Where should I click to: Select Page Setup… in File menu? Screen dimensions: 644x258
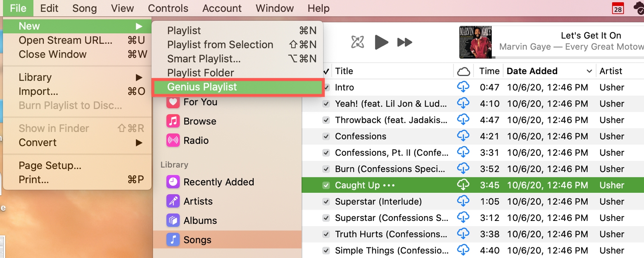point(77,165)
